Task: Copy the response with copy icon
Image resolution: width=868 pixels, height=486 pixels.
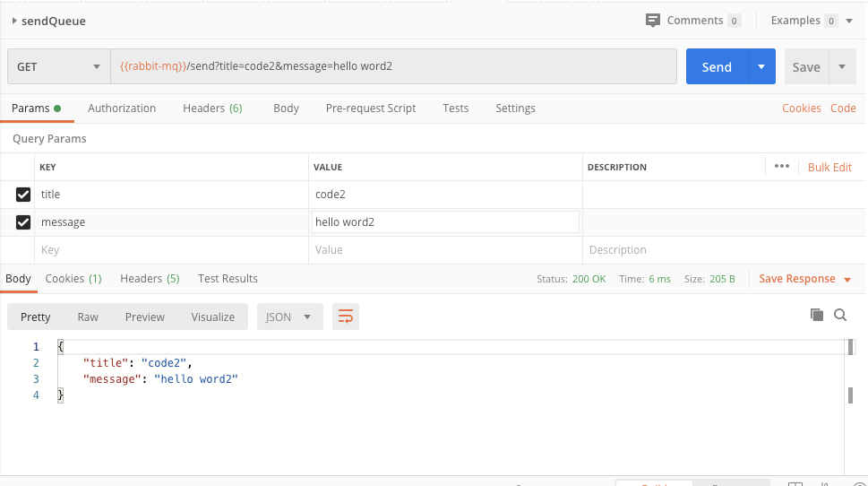Action: [x=817, y=315]
